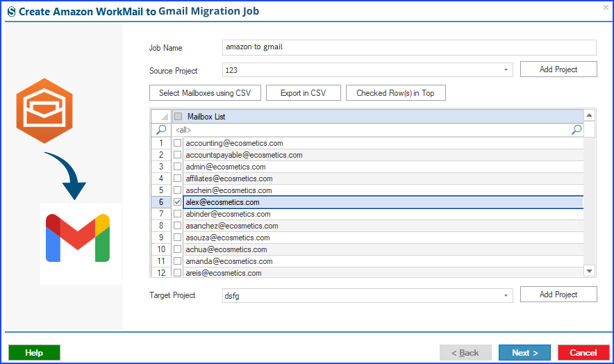Click Select Mailboxes using CSV button
The width and height of the screenshot is (614, 364).
205,93
